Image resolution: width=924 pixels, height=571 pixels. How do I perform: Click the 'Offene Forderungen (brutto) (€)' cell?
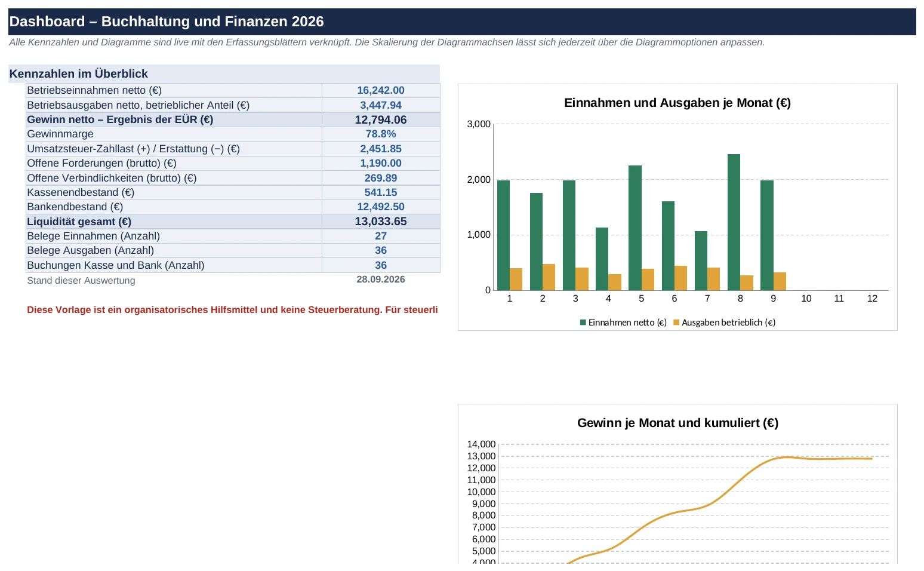(174, 163)
